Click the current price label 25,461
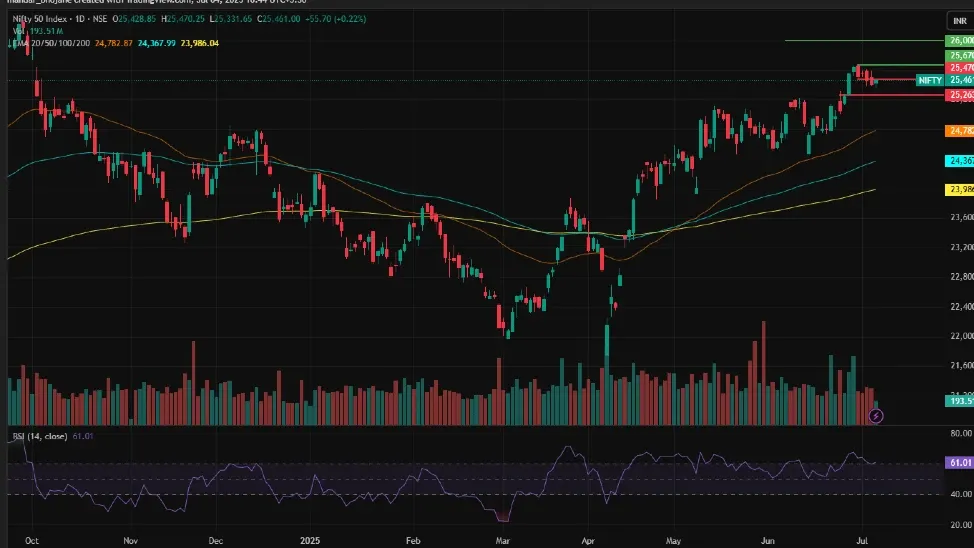 point(959,80)
